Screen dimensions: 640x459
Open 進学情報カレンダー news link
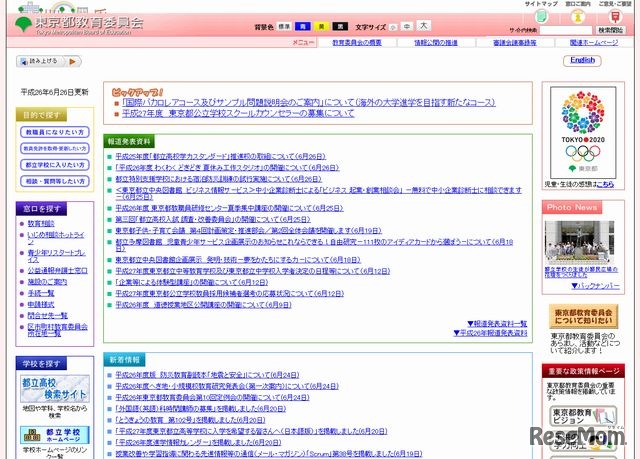click(x=198, y=442)
